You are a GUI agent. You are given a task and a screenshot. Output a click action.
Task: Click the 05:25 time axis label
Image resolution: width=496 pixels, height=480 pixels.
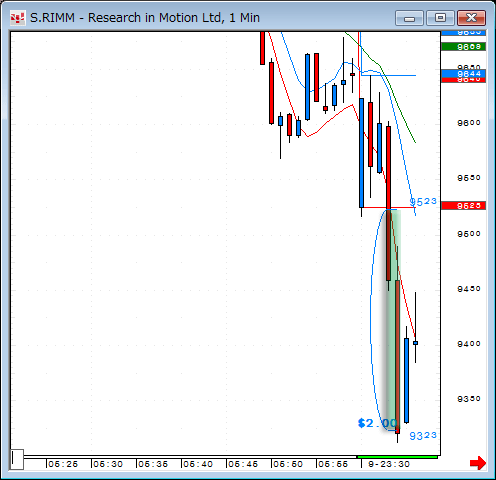[x=63, y=464]
